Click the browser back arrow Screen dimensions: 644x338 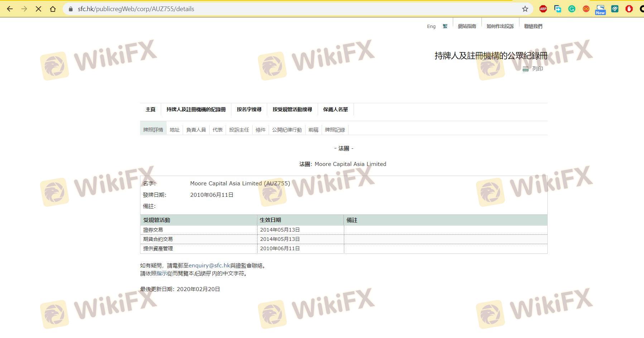10,9
